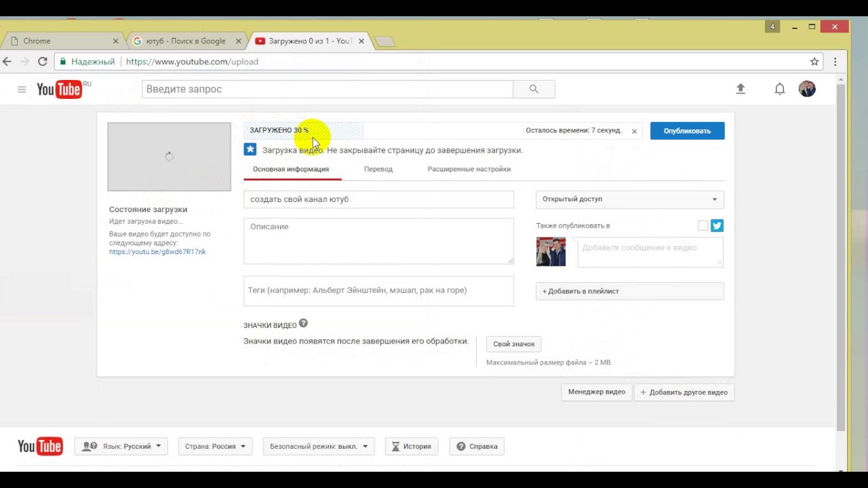
Task: Open the Chrome three-dot menu
Action: (835, 62)
